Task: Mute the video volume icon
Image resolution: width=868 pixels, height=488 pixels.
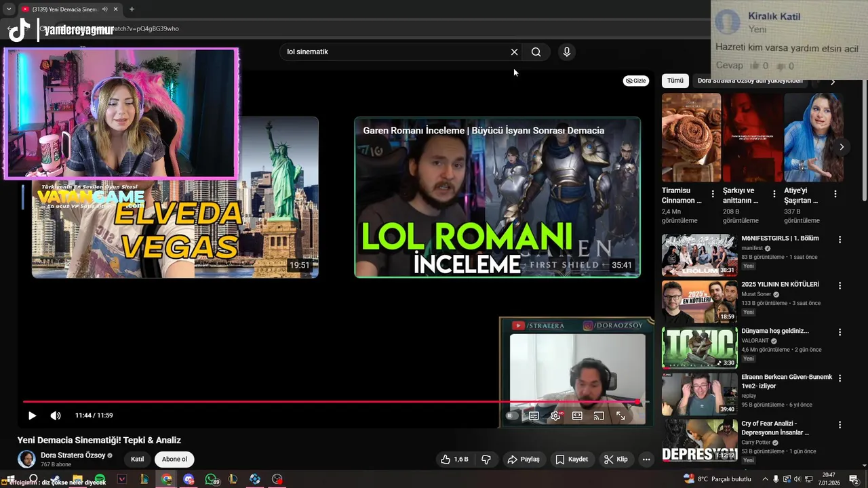Action: [56, 415]
